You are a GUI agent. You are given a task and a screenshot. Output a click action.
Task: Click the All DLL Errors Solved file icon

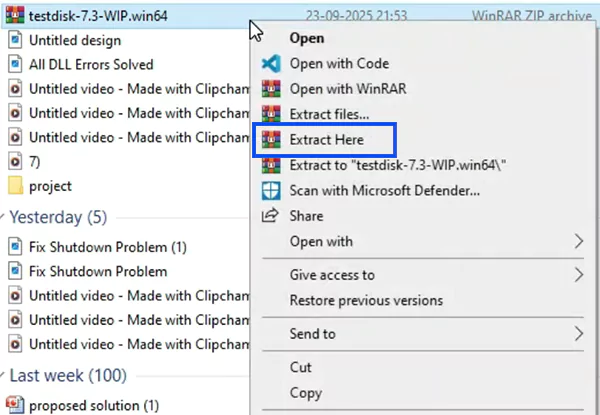(15, 64)
